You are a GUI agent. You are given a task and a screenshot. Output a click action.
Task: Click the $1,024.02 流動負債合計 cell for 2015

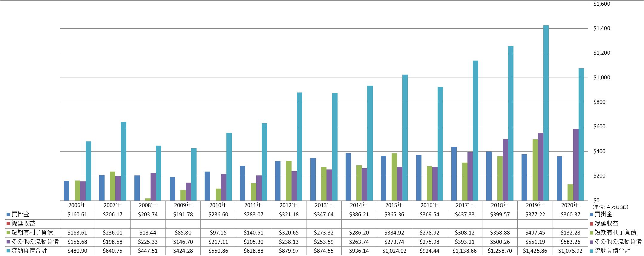394,251
